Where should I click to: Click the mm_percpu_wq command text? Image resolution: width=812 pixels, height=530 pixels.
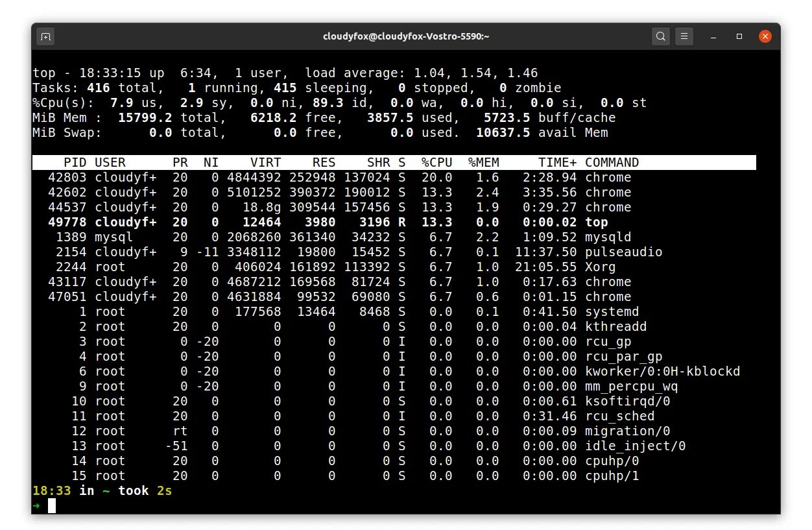(632, 386)
